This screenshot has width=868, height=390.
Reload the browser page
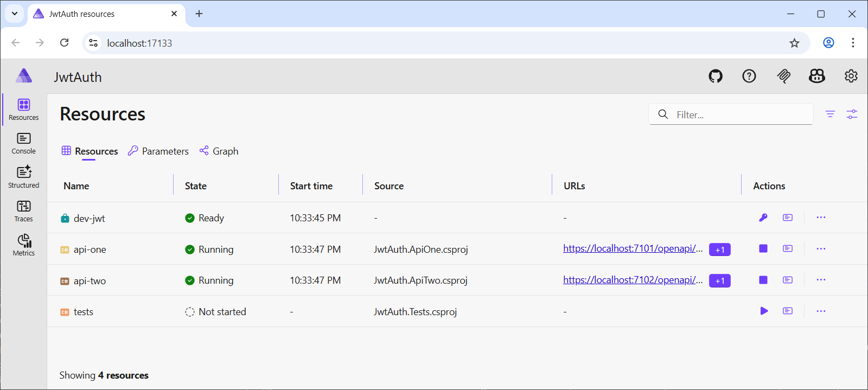point(65,43)
